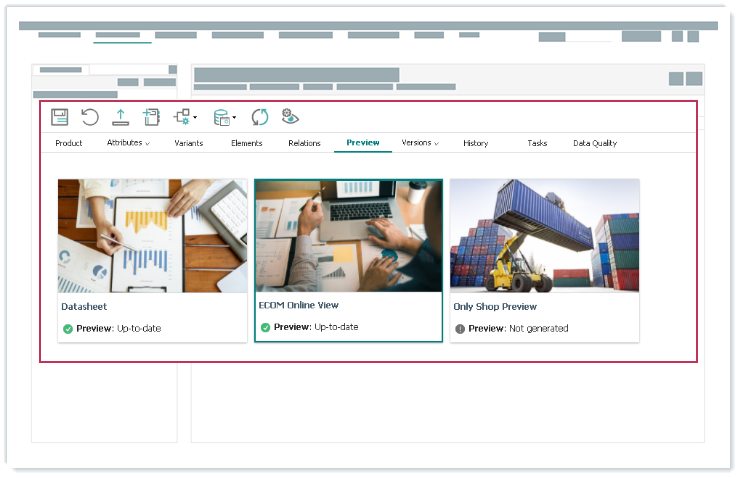Viewport: 740px width, 478px height.
Task: Click the Upload arrow toolbar icon
Action: 120,117
